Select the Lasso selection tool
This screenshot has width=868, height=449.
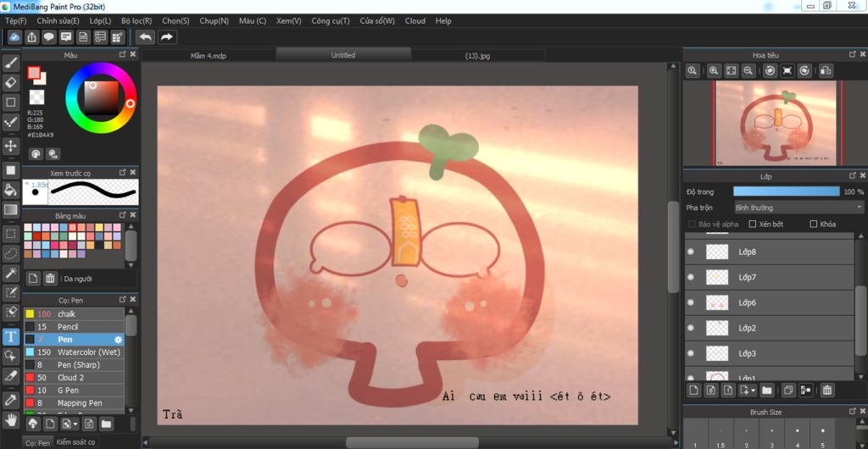(x=10, y=253)
